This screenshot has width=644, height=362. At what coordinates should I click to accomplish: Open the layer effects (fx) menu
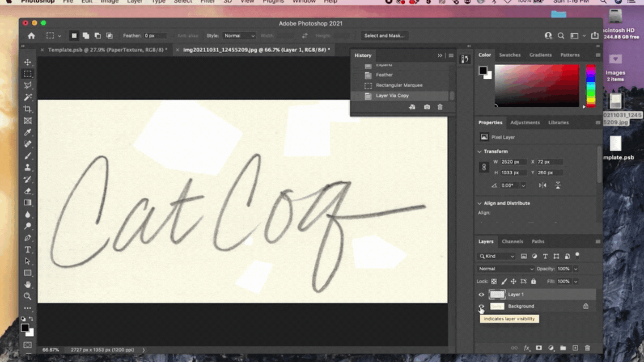coord(527,348)
